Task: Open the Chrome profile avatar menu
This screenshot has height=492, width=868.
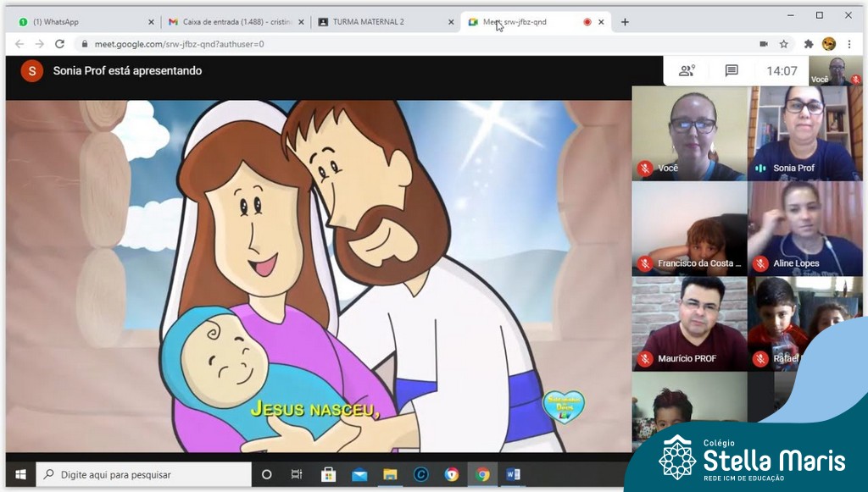Action: 829,44
